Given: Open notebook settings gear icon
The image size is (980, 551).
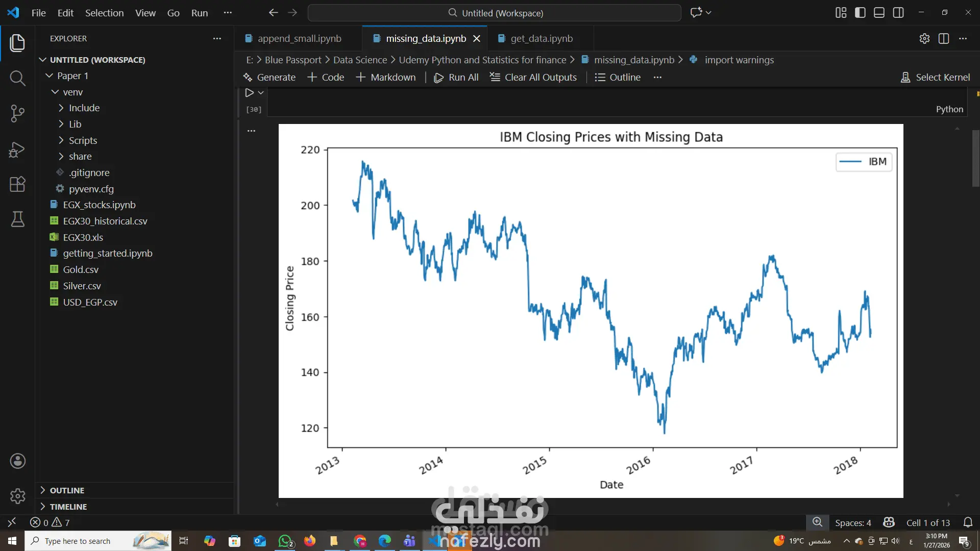Looking at the screenshot, I should tap(924, 39).
